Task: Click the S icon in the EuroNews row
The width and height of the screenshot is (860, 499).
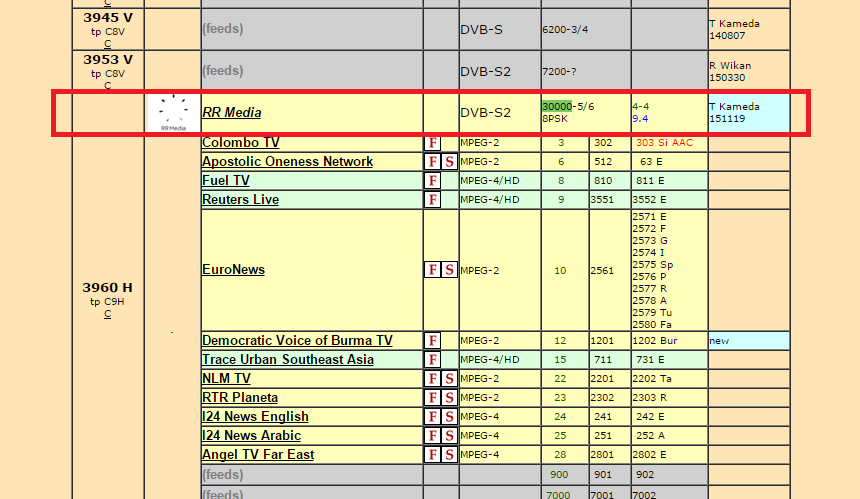Action: pos(449,270)
